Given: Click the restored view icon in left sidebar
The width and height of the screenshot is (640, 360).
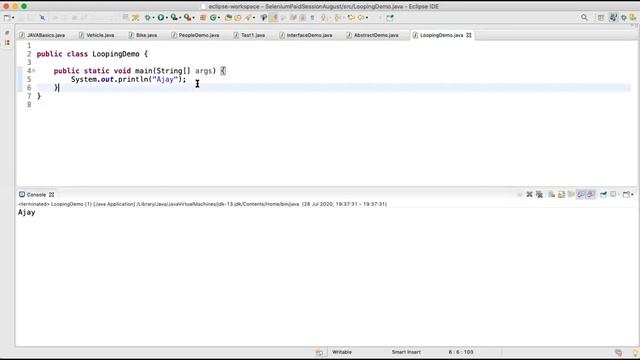Looking at the screenshot, I should [x=7, y=33].
